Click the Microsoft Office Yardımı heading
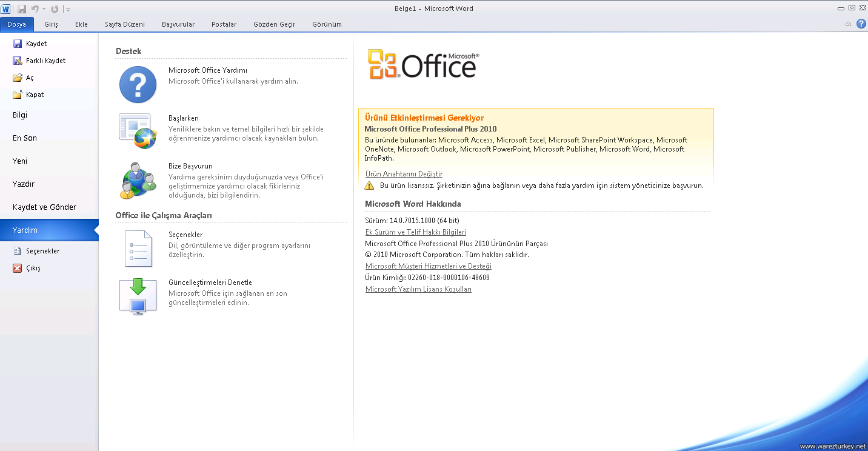868x451 pixels. pyautogui.click(x=208, y=70)
